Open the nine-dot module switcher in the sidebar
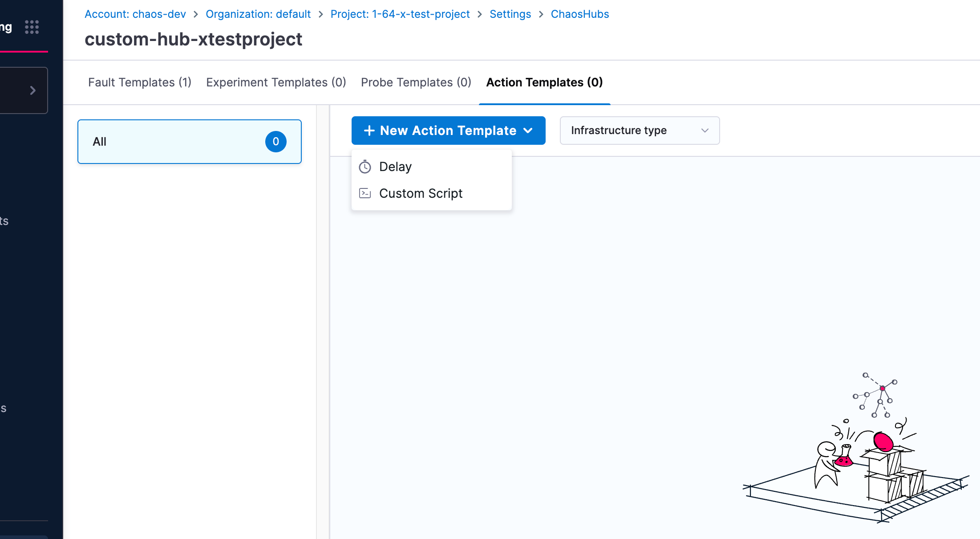 click(x=32, y=27)
